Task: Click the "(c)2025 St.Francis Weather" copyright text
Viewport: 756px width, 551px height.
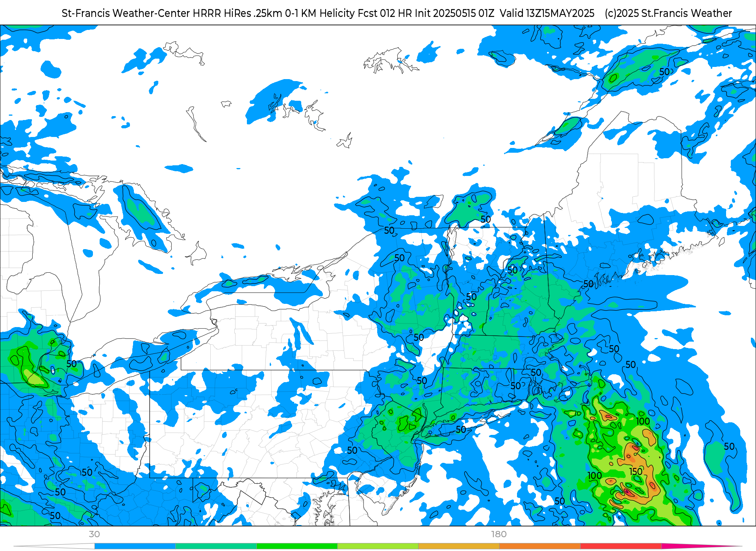Action: [668, 13]
